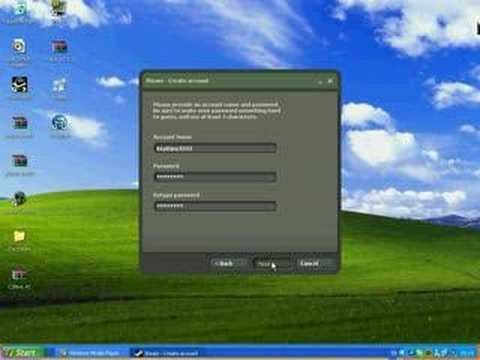Select the Password input field

coord(215,177)
